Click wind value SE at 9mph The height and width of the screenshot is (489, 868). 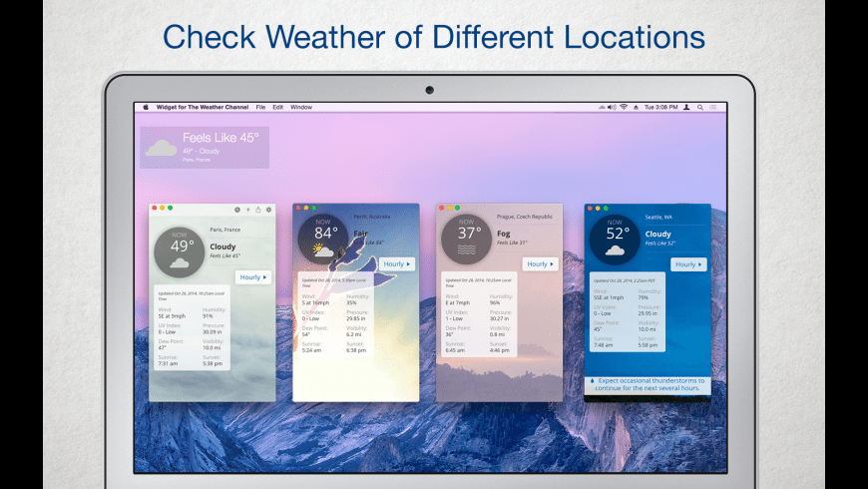click(x=173, y=316)
